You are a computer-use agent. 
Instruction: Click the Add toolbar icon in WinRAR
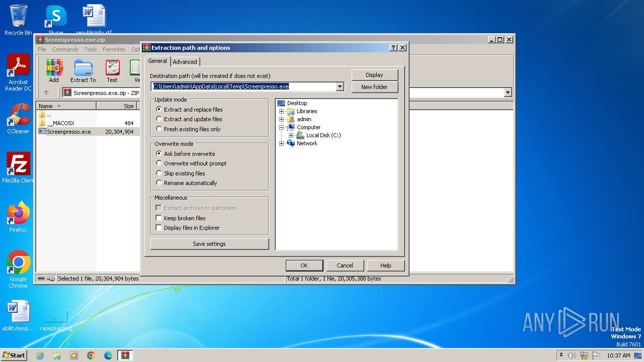click(x=54, y=71)
